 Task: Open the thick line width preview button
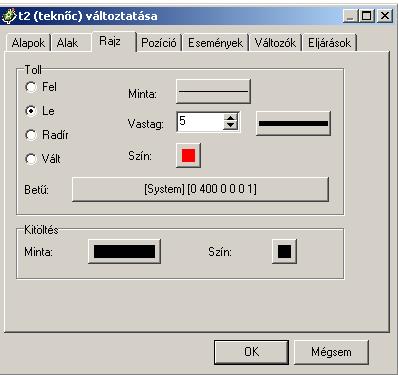[293, 123]
